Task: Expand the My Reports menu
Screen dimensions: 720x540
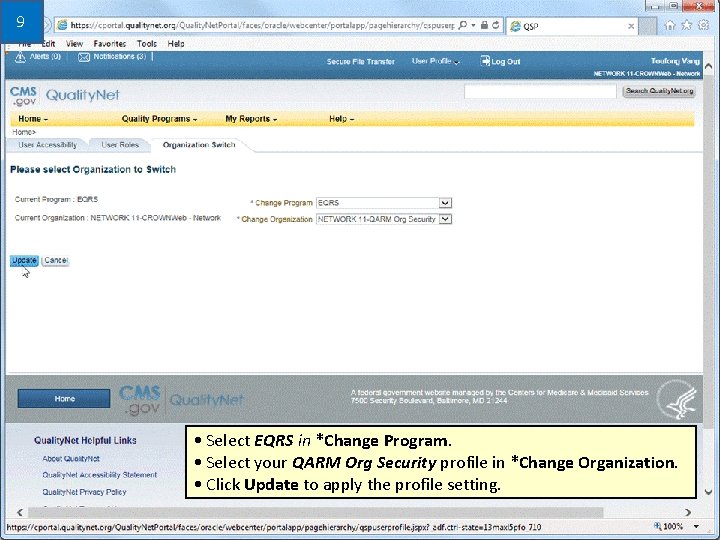Action: pos(251,119)
